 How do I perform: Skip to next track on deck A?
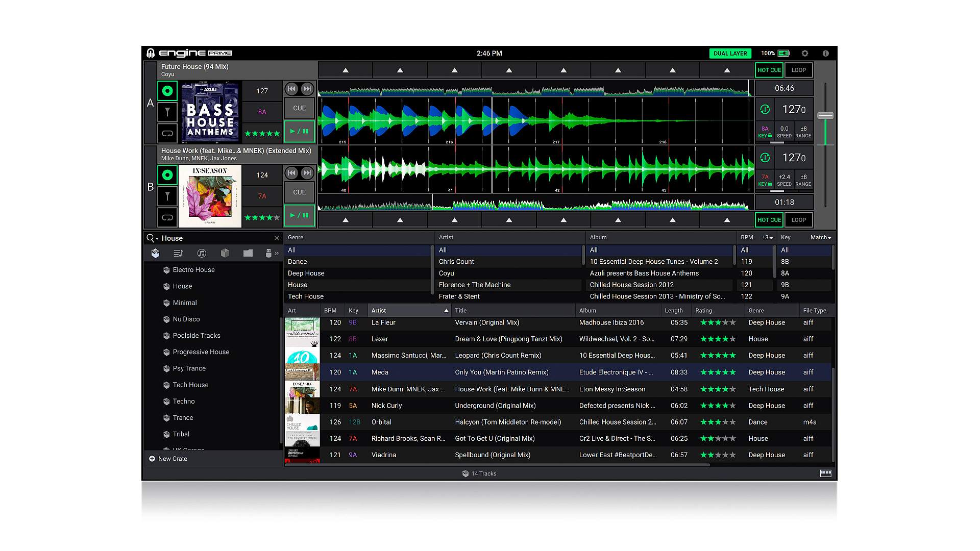(307, 89)
